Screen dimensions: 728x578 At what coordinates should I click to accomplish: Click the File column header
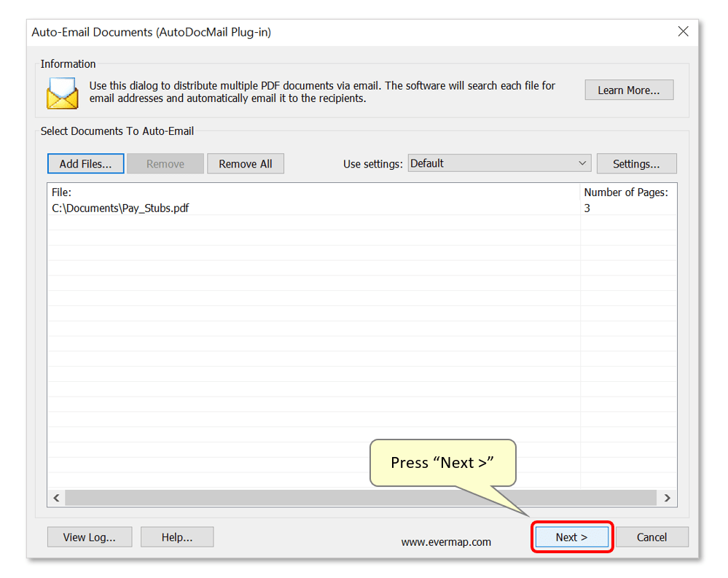tap(291, 192)
